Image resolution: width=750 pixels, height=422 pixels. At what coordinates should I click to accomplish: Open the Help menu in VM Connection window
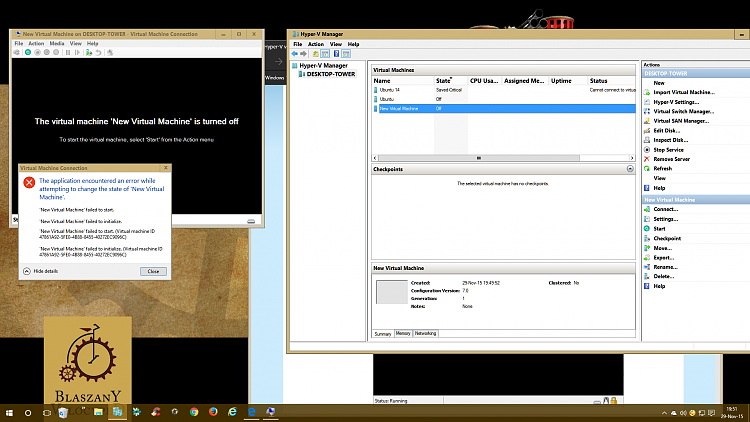coord(92,44)
